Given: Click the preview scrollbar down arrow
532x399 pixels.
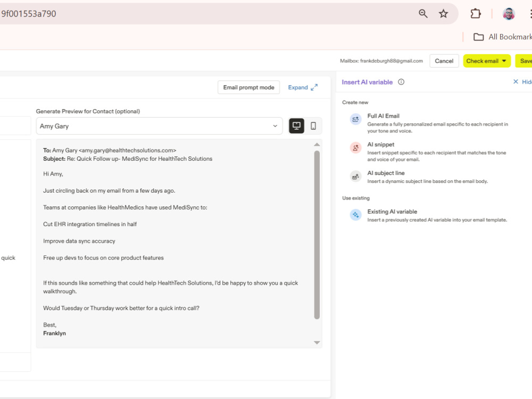Looking at the screenshot, I should (x=317, y=343).
